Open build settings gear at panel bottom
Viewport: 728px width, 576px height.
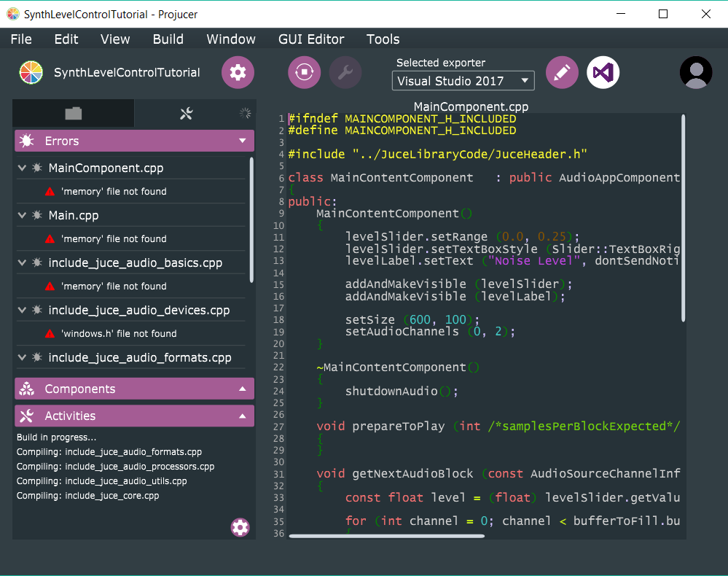[x=240, y=527]
